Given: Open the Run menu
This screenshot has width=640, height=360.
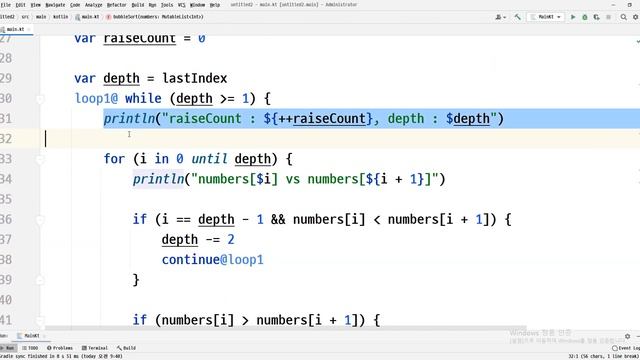Looking at the screenshot, I should (x=153, y=5).
